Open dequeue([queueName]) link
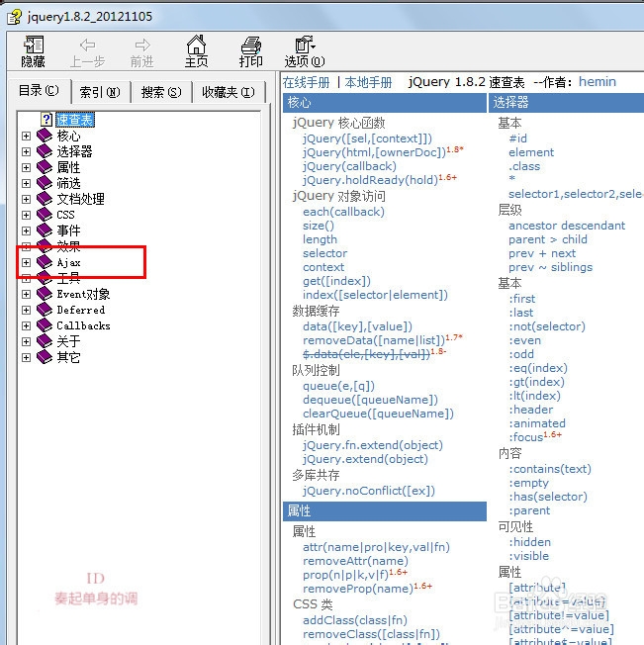 pyautogui.click(x=371, y=400)
